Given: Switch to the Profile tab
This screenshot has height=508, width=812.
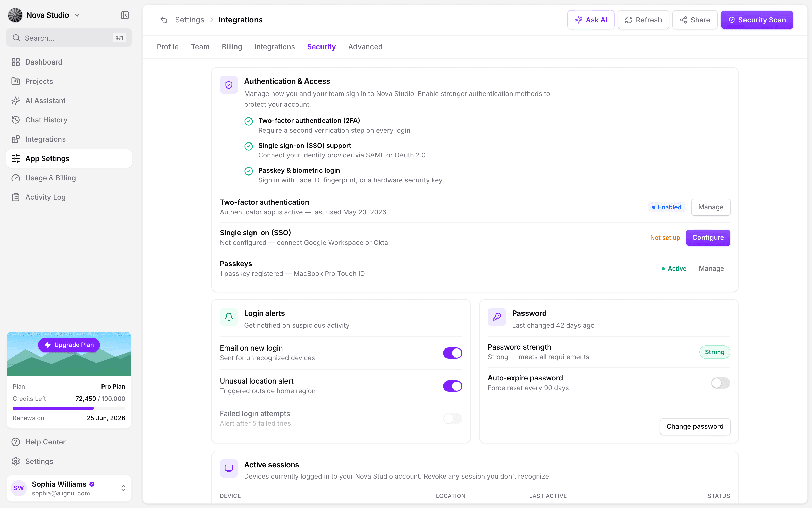Looking at the screenshot, I should (x=167, y=47).
